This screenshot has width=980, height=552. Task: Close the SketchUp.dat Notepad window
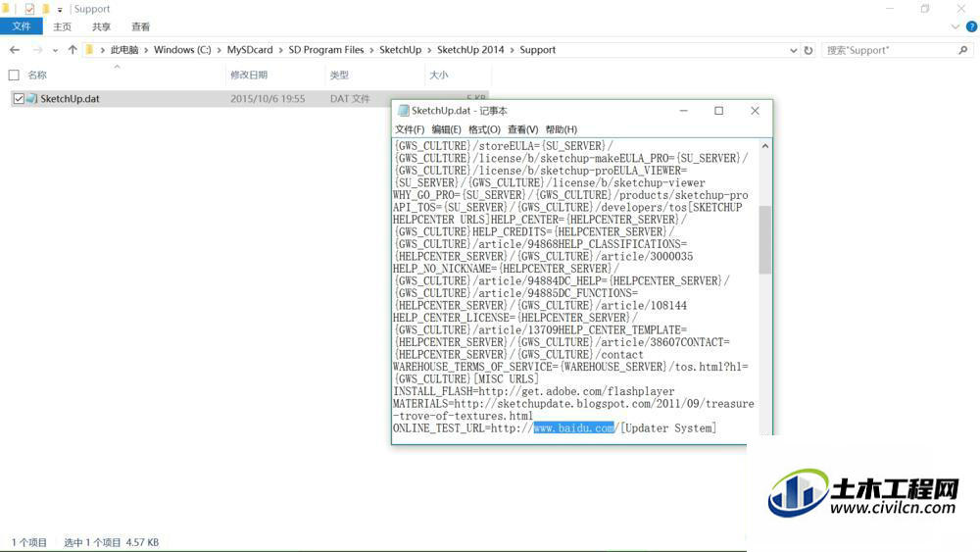[x=755, y=111]
